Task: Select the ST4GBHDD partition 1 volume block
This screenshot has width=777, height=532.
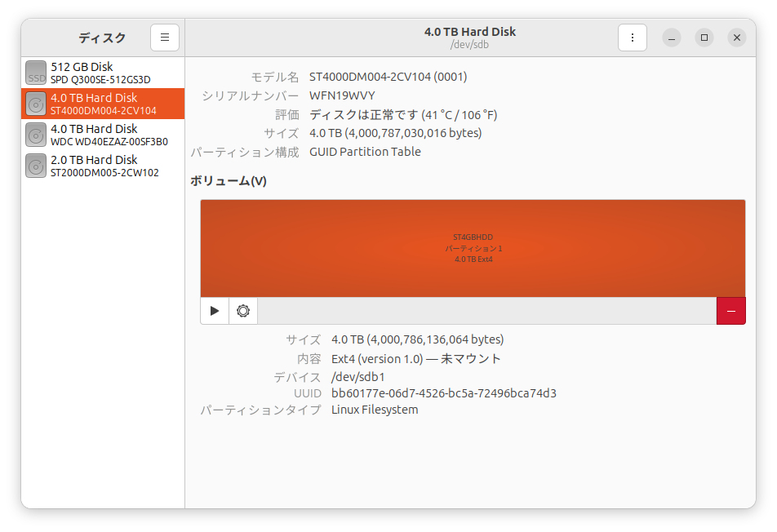Action: click(473, 248)
